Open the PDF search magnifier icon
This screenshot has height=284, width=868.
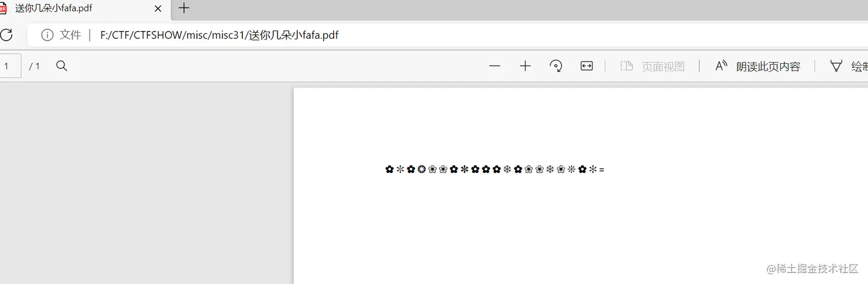click(61, 66)
